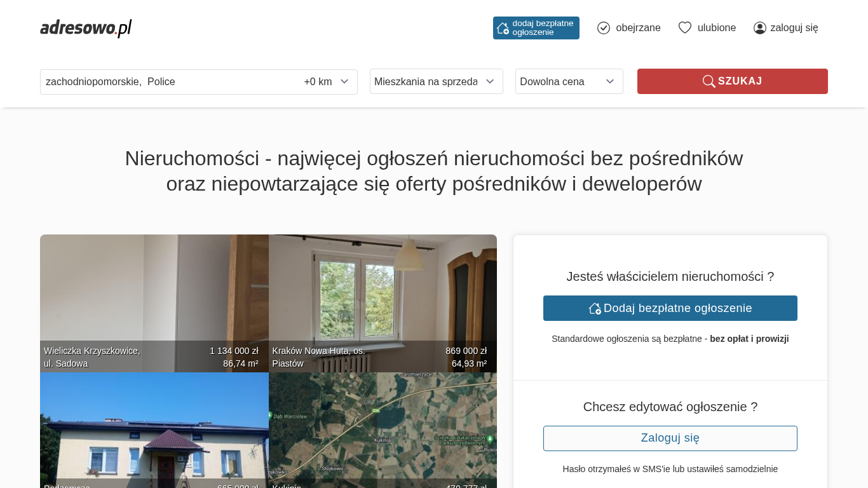Screen dimensions: 868x488
Task: Open the satellite map listing thumbnail
Action: point(383,426)
